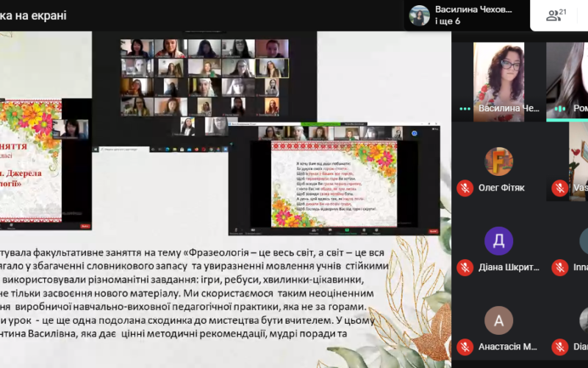The height and width of the screenshot is (368, 588).
Task: Click the muted mic icon beside Inna
Action: [x=559, y=268]
